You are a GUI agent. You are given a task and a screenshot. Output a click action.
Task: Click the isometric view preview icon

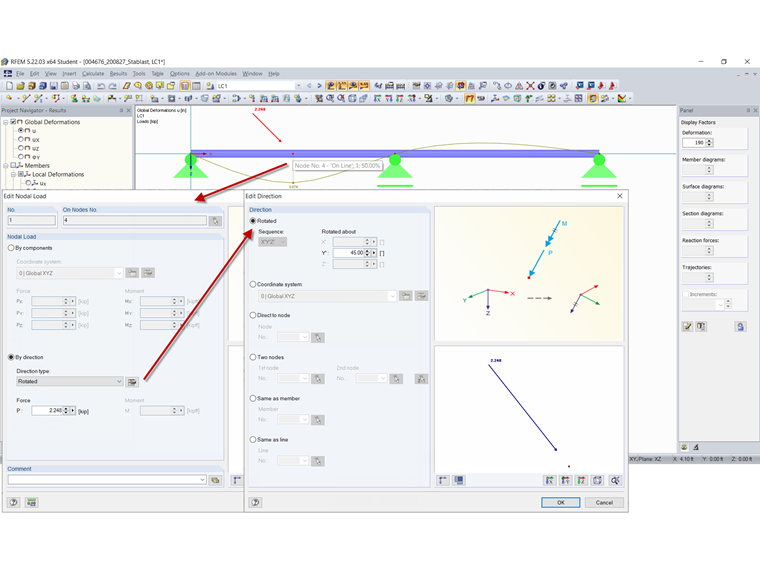coord(598,480)
